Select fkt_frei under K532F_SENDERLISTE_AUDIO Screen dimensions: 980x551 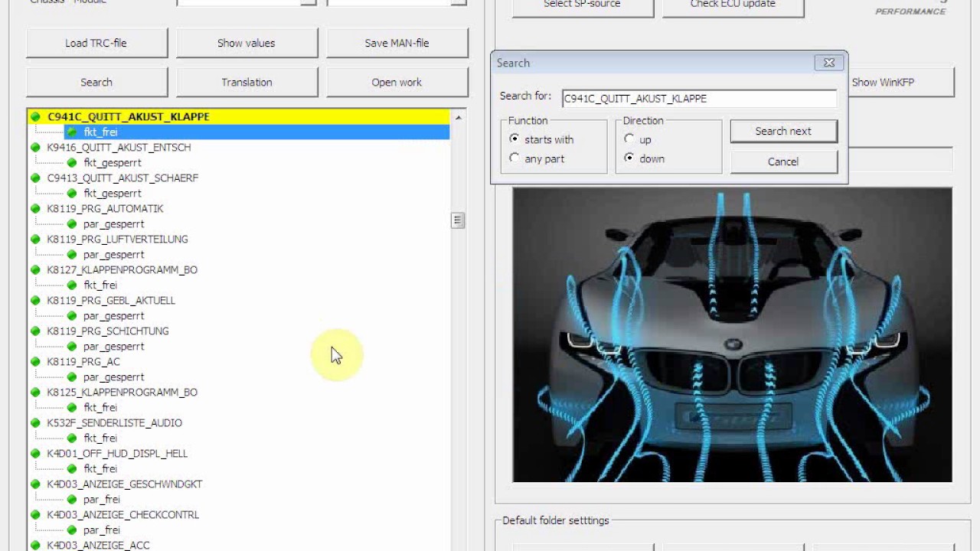coord(100,439)
